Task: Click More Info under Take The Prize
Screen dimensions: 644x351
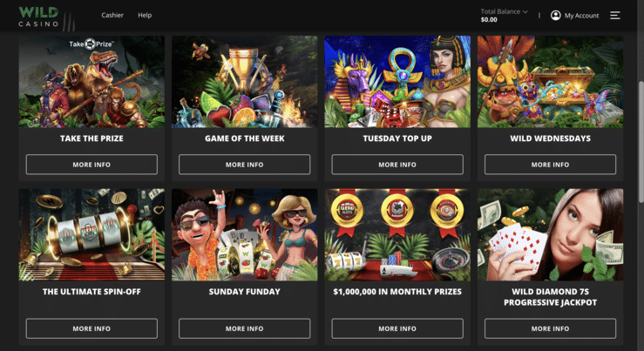Action: tap(92, 165)
